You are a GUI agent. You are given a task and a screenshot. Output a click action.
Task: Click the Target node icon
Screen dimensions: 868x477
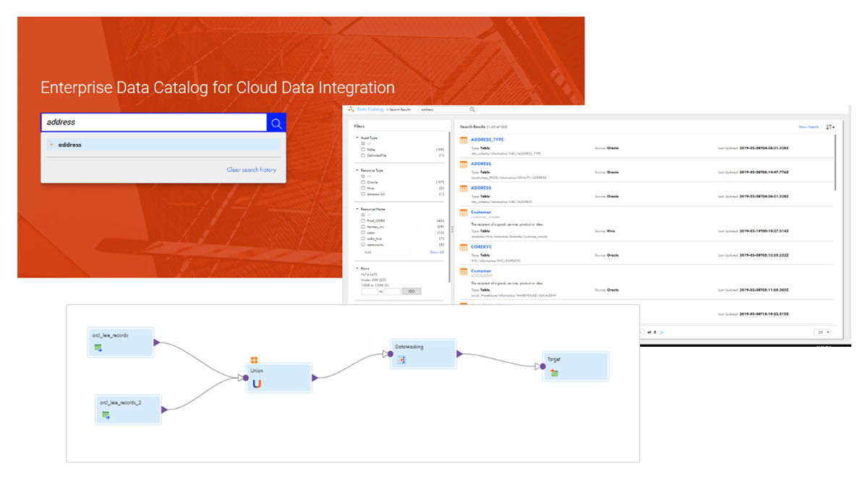click(554, 372)
